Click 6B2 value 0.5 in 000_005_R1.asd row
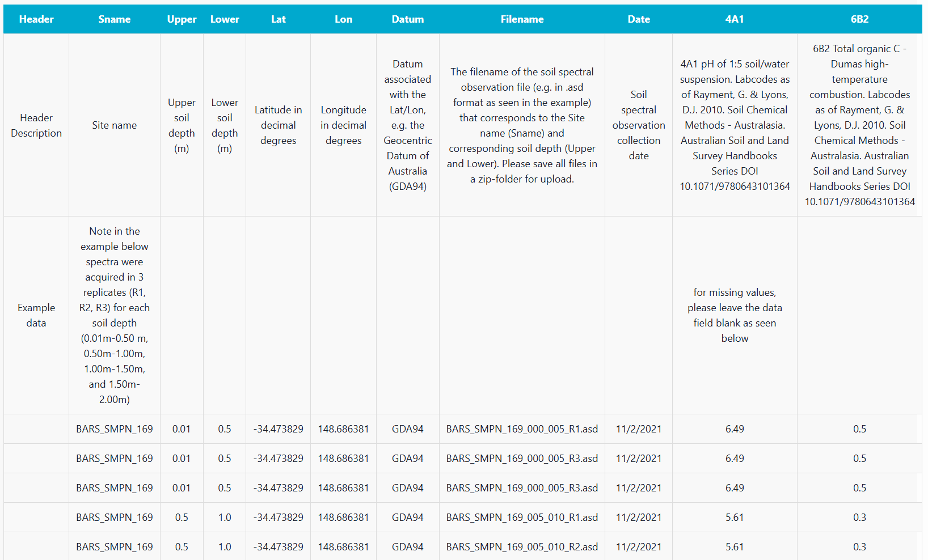928x560 pixels. pos(859,429)
